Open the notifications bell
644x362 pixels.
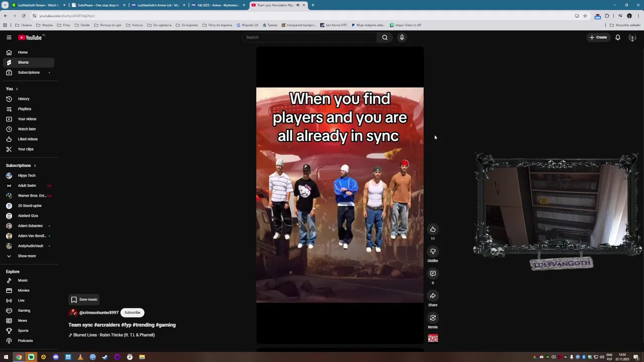click(618, 37)
